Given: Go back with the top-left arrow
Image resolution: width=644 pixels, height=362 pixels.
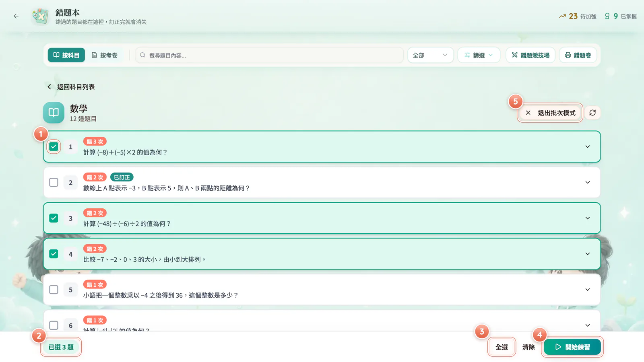Looking at the screenshot, I should pyautogui.click(x=16, y=16).
